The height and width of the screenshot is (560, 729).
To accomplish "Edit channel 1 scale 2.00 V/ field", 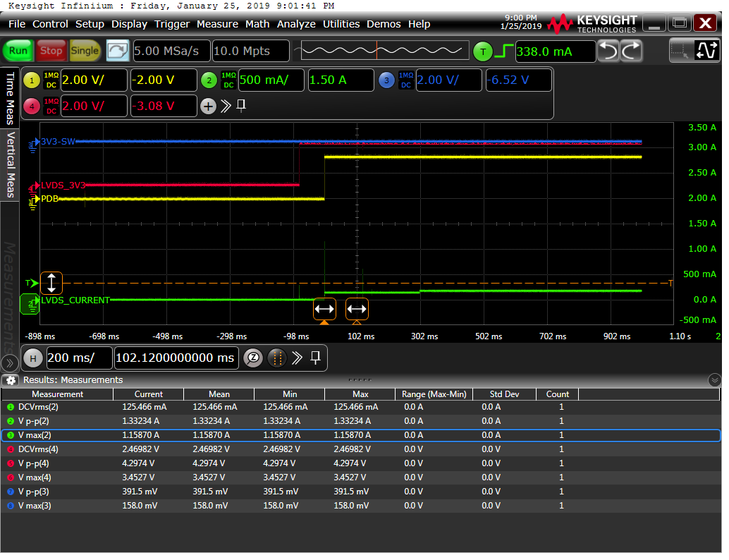I will pos(94,80).
